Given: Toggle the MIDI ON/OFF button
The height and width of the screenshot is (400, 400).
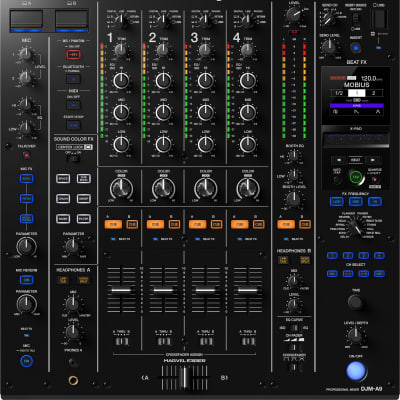Looking at the screenshot, I should 73,105.
